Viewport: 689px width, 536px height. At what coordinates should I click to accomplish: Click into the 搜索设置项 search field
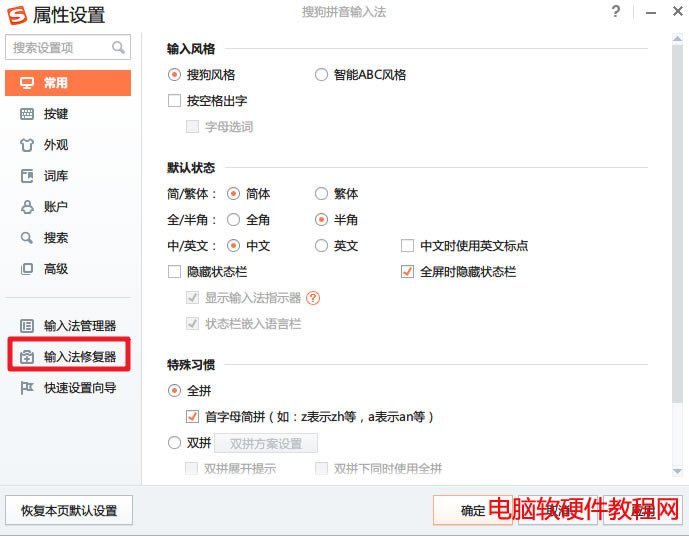point(58,48)
